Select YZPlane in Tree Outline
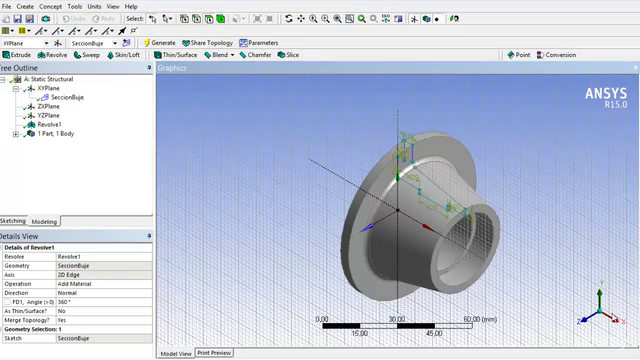Screen dimensions: 640x360 pos(48,116)
